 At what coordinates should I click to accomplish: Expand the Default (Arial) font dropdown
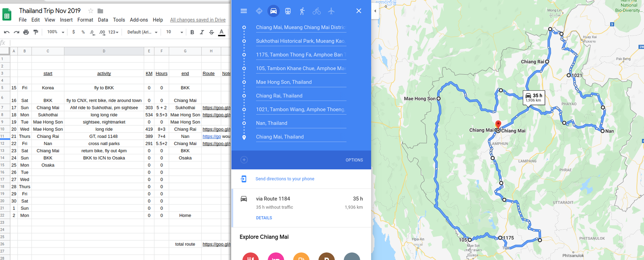click(142, 32)
